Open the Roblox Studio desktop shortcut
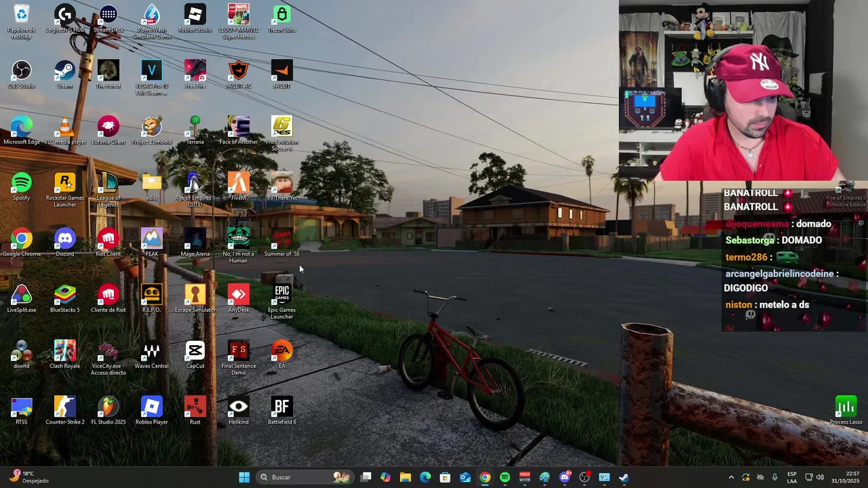This screenshot has width=868, height=488. click(x=195, y=18)
